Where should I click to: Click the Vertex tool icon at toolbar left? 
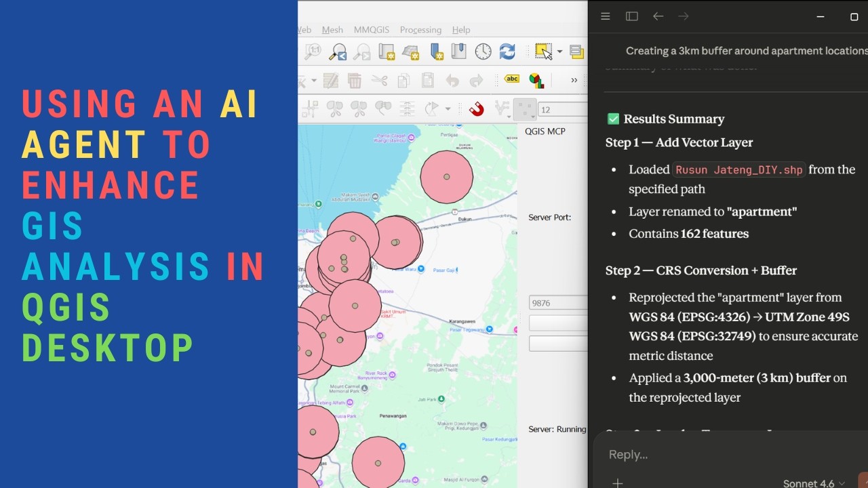(x=311, y=108)
